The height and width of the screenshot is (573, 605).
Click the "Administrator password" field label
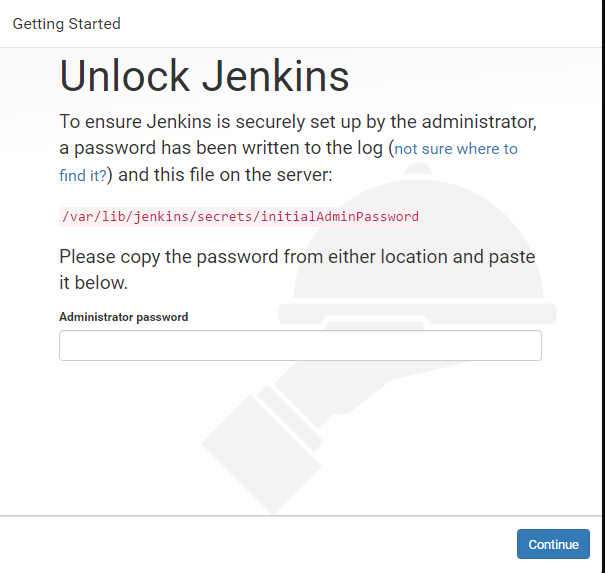coord(124,317)
